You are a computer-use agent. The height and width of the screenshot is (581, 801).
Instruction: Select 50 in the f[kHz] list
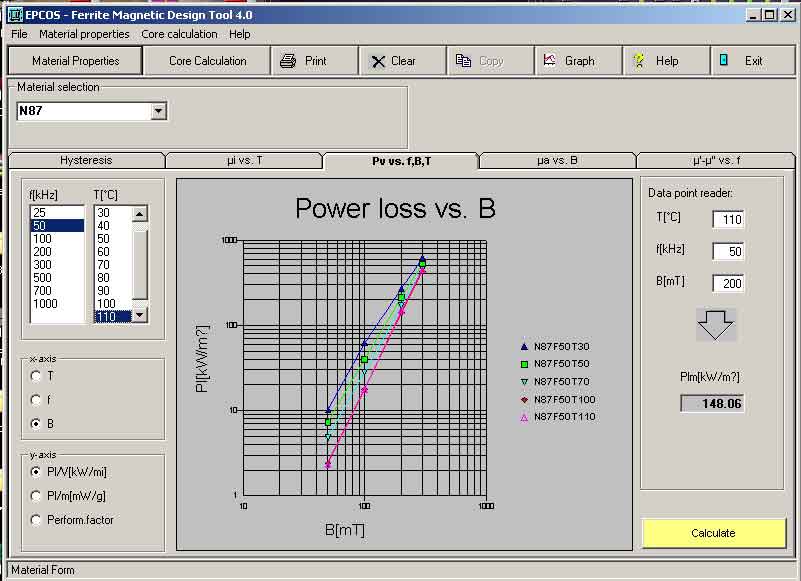coord(57,226)
